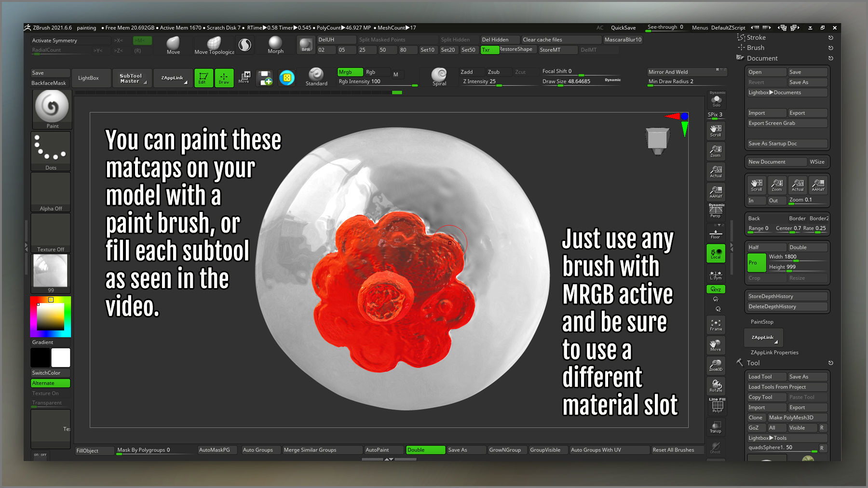Screen dimensions: 868x488
Task: Open the Paint brush thumbnail
Action: point(52,110)
